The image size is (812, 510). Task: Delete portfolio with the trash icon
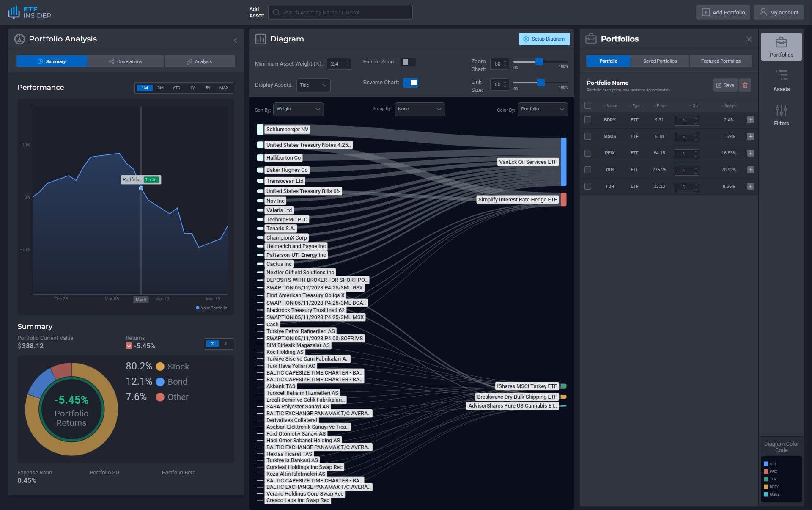(745, 85)
